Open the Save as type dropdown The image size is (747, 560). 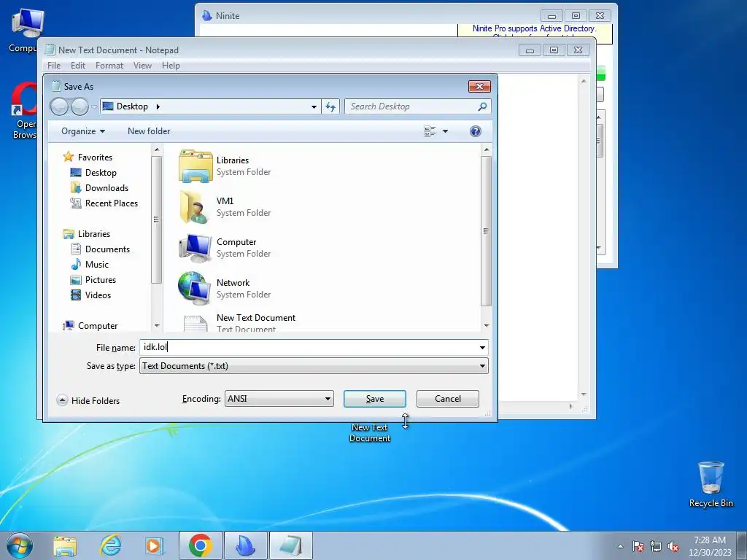[314, 366]
